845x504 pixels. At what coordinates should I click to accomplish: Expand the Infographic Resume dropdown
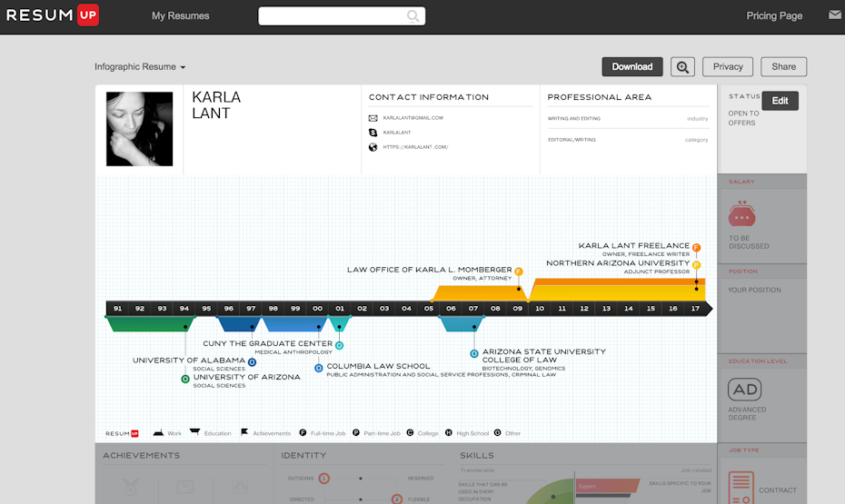tap(140, 67)
